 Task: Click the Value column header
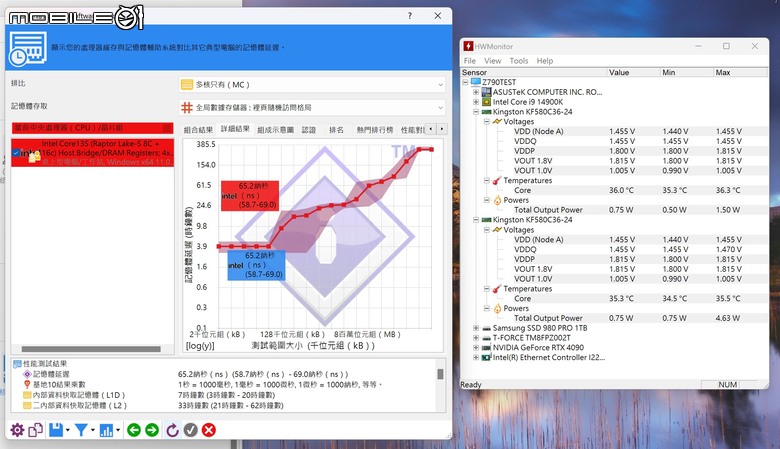click(x=633, y=73)
